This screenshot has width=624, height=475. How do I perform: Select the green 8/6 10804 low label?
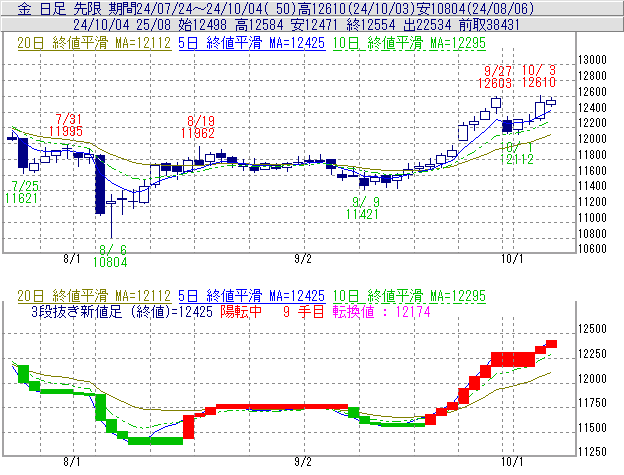(110, 256)
